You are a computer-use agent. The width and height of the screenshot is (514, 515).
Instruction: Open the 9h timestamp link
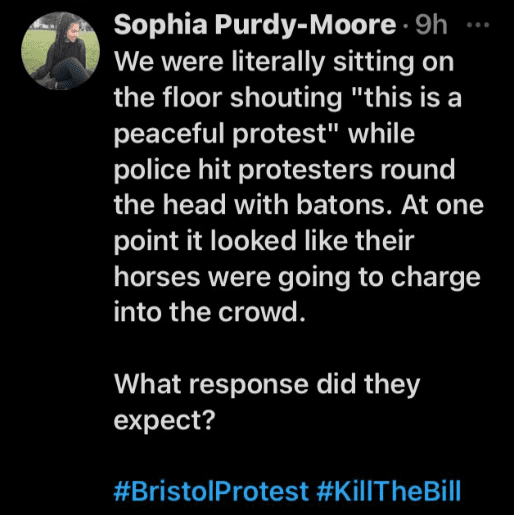point(431,25)
